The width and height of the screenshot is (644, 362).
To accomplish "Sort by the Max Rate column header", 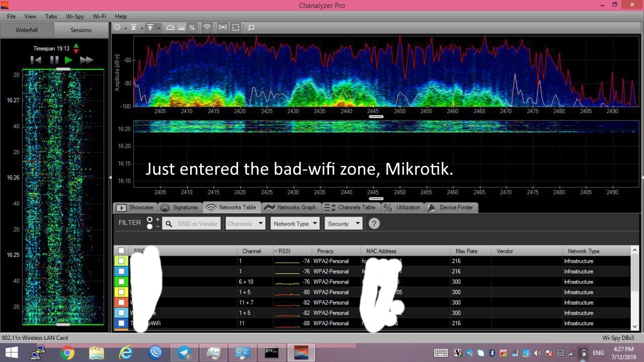I will click(x=470, y=251).
